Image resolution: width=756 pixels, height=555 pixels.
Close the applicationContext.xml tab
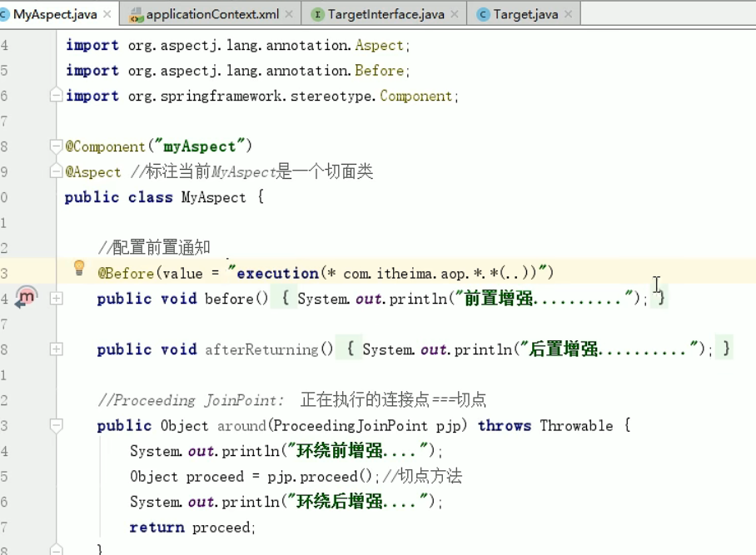click(x=289, y=14)
